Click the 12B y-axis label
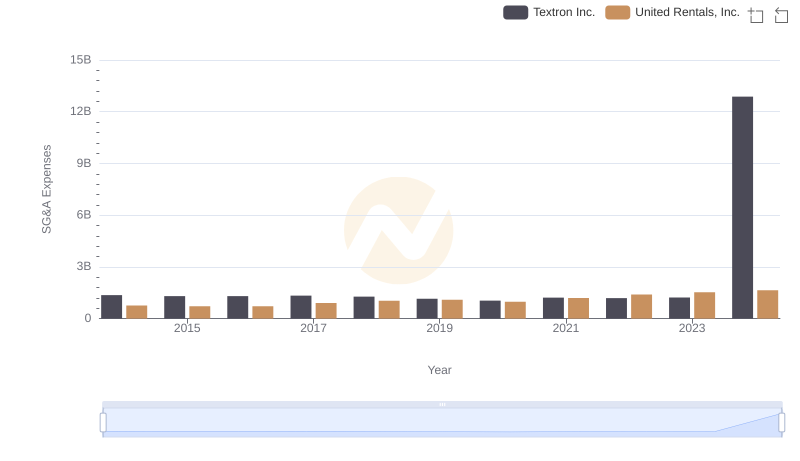800x461 pixels. (81, 111)
